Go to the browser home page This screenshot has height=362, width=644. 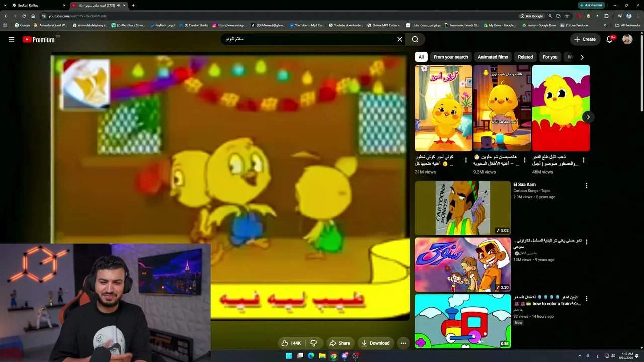[x=33, y=16]
